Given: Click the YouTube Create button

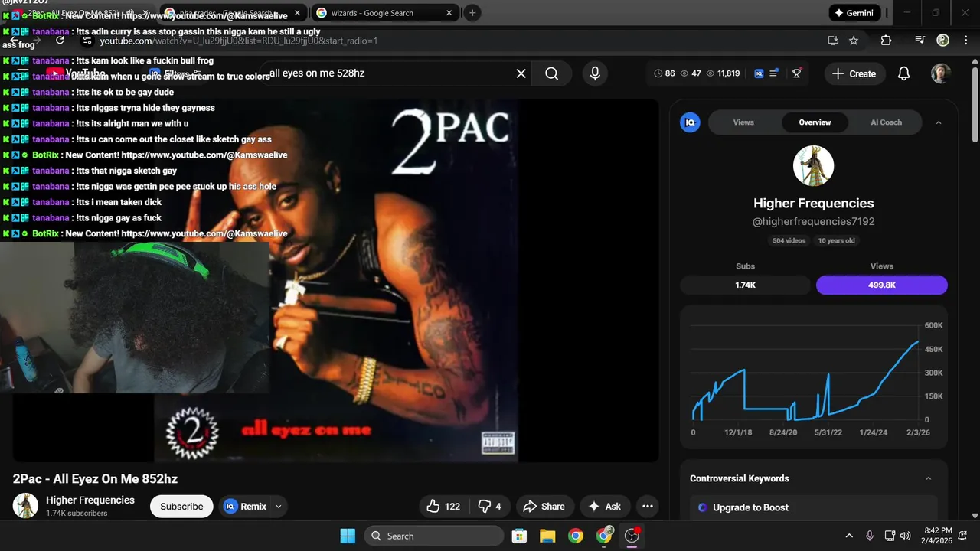Looking at the screenshot, I should coord(854,73).
